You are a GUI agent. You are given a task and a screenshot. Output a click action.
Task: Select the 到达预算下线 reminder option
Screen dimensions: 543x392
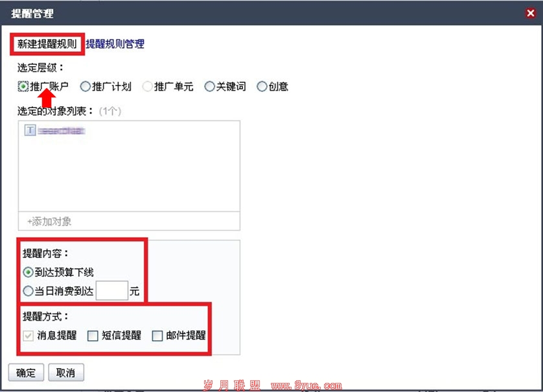[x=28, y=272]
